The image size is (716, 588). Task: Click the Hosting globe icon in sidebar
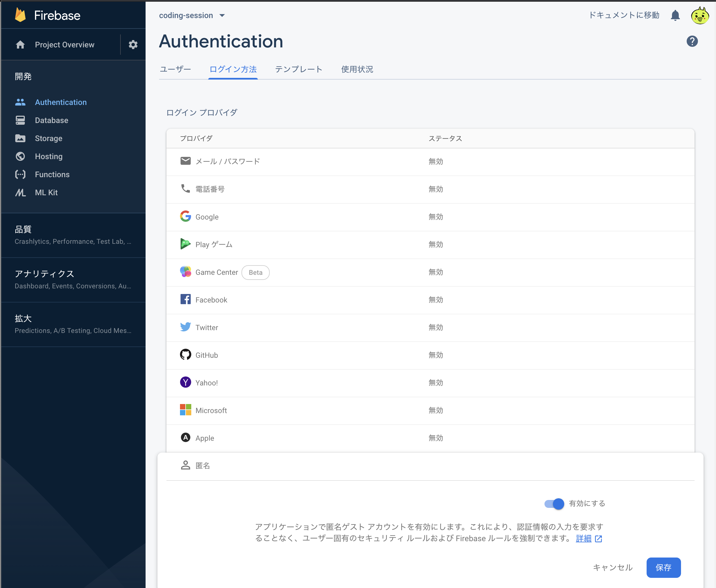[20, 156]
